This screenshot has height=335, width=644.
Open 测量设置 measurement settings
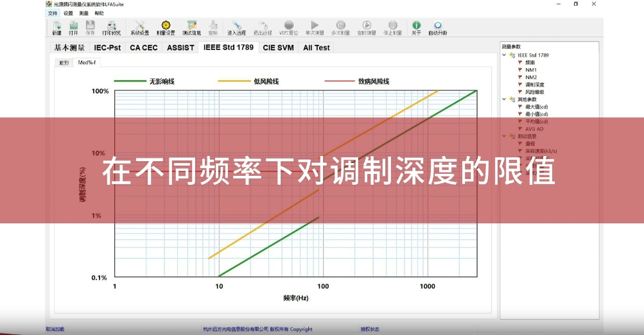point(166,27)
